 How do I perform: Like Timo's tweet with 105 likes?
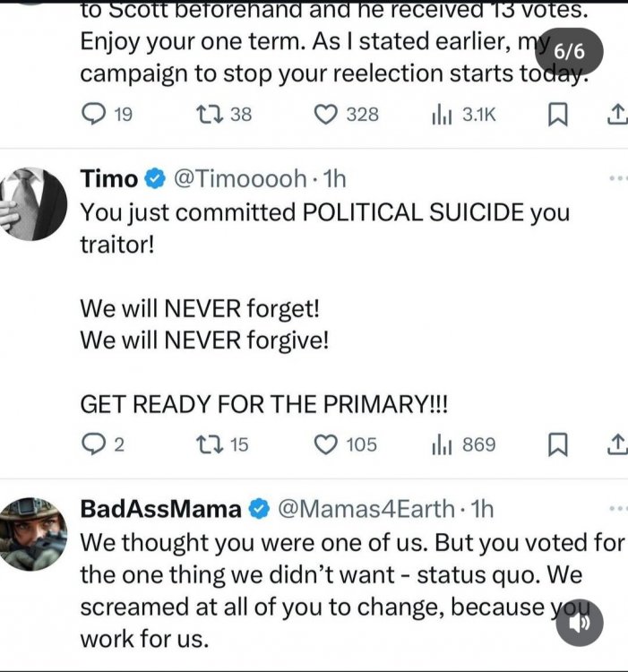[327, 444]
